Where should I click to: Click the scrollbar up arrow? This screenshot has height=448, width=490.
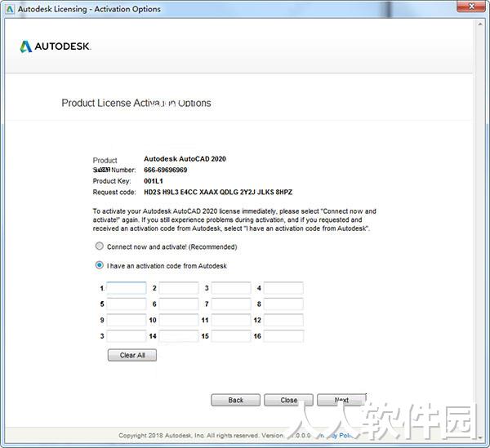pyautogui.click(x=480, y=24)
